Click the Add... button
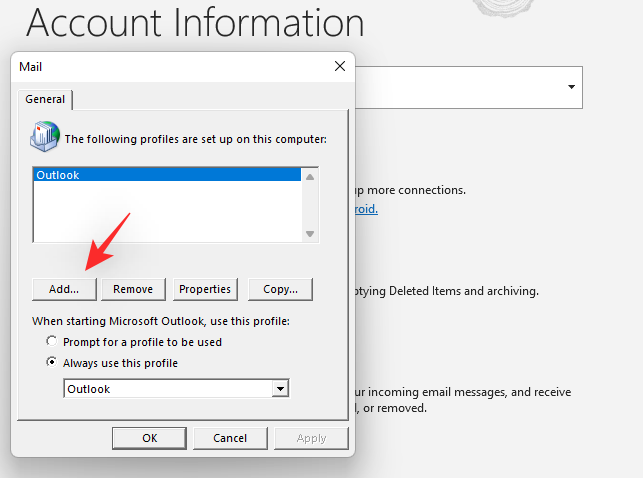 pyautogui.click(x=64, y=289)
